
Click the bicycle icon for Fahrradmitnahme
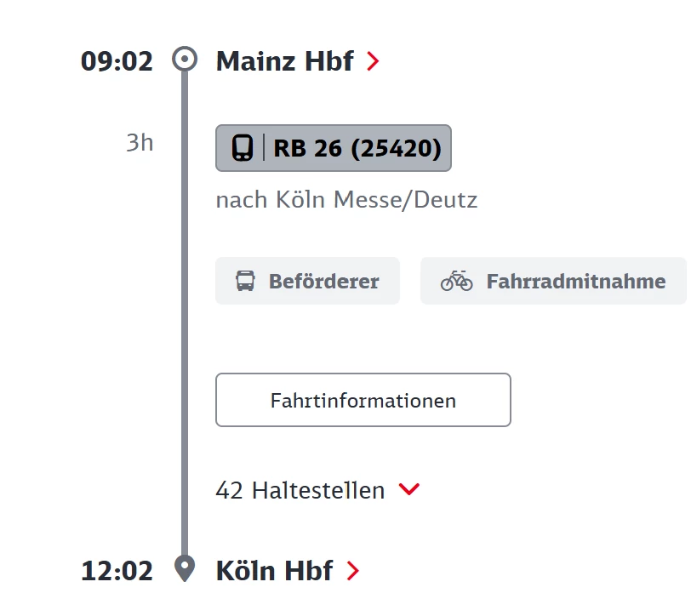[x=456, y=281]
